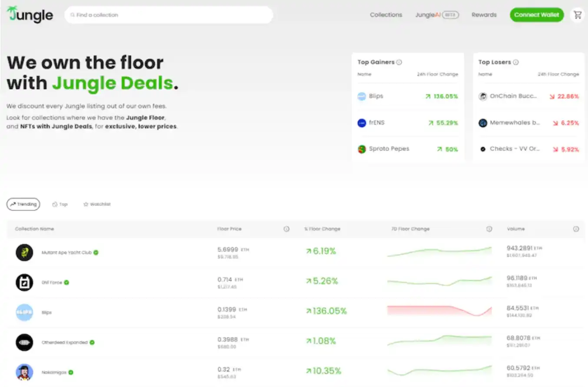588x387 pixels.
Task: Click the Nakamigos collection avatar
Action: click(24, 372)
